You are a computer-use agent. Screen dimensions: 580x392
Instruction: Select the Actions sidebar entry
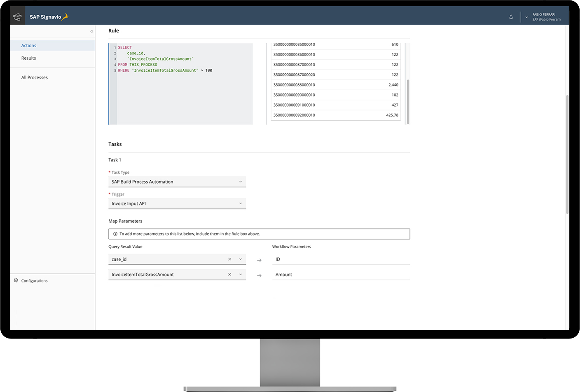(x=29, y=45)
